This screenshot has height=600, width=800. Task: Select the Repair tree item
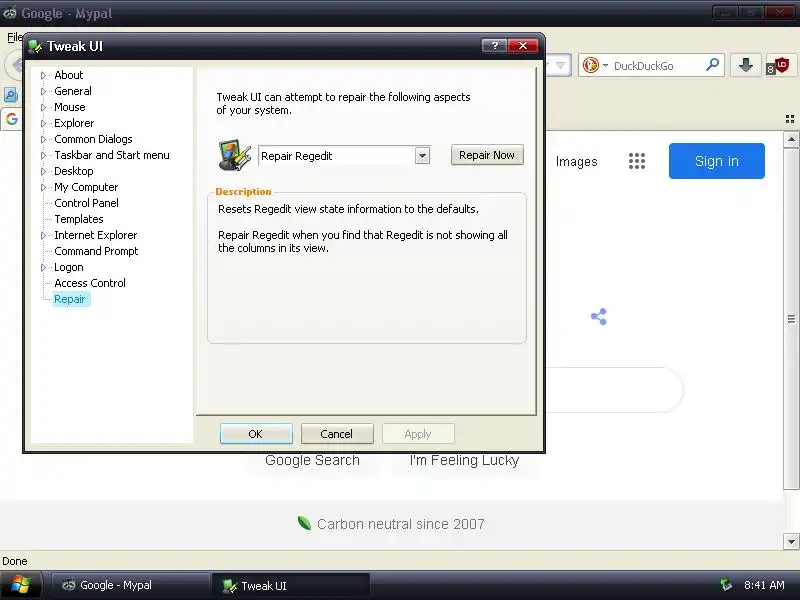tap(70, 299)
